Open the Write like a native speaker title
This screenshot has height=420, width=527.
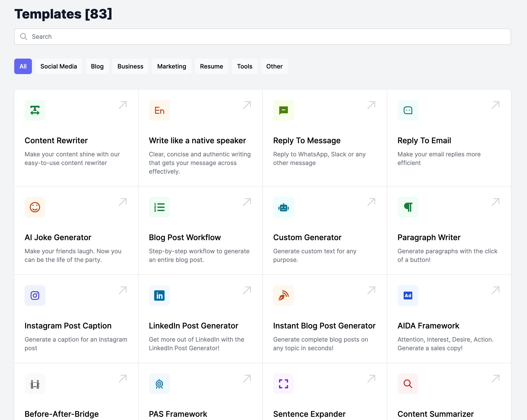(197, 141)
